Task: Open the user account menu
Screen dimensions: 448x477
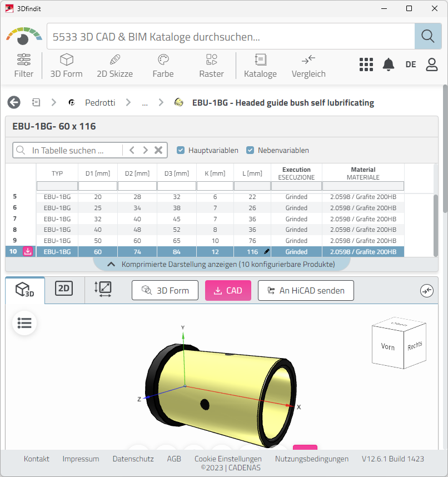Action: [431, 64]
